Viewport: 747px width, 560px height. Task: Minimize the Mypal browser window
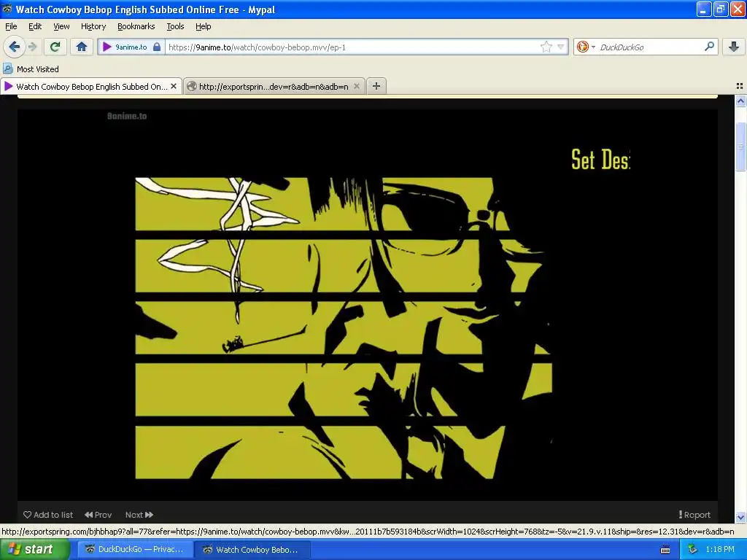click(704, 9)
